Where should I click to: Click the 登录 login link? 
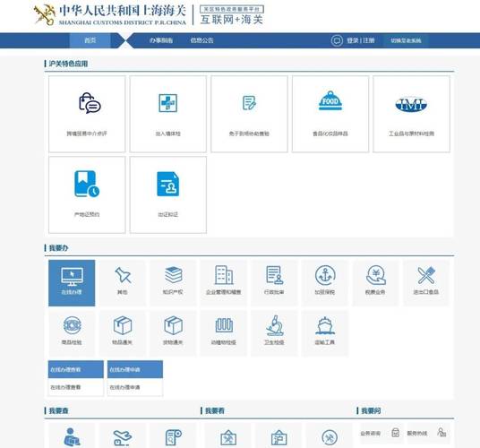click(x=352, y=40)
